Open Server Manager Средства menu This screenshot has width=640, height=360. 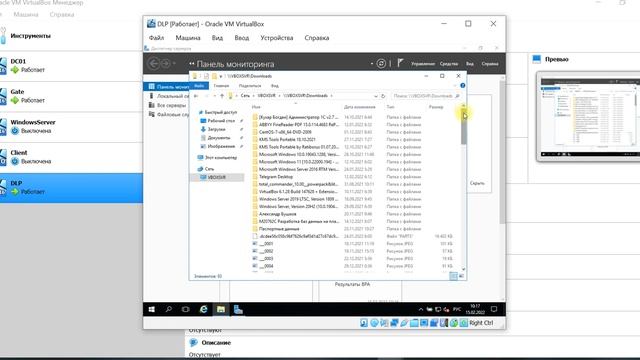click(449, 64)
